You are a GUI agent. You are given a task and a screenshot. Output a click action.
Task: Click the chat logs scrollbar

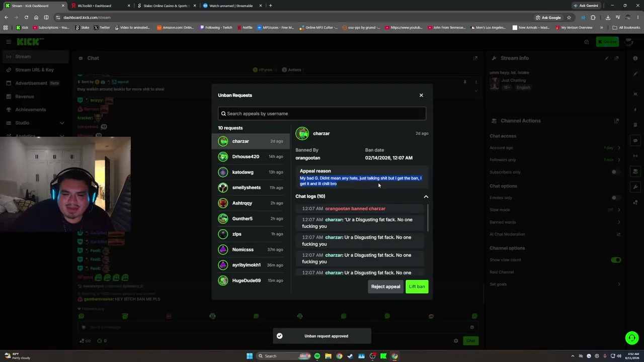428,218
